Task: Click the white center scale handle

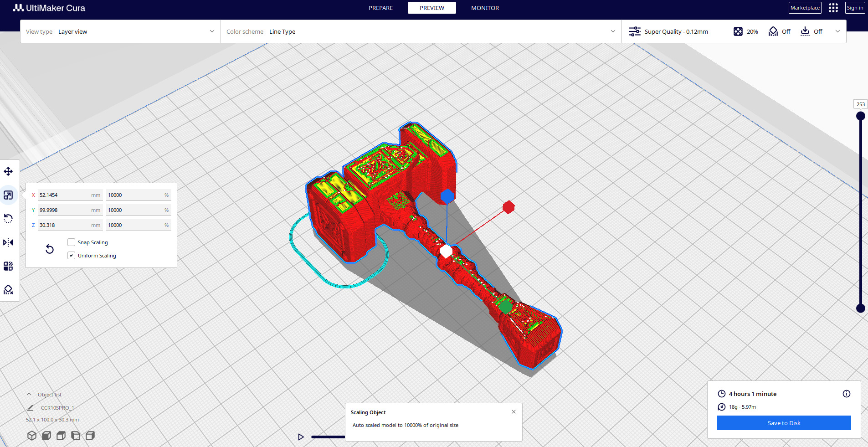Action: click(446, 251)
